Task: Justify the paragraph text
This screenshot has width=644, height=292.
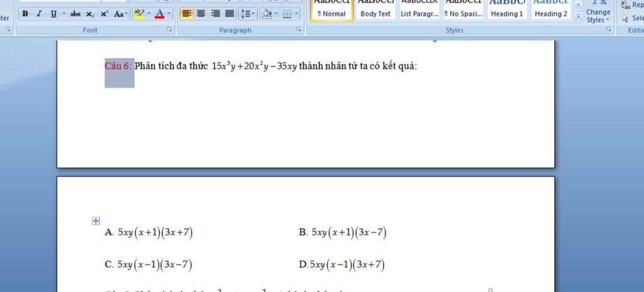Action: (x=230, y=14)
